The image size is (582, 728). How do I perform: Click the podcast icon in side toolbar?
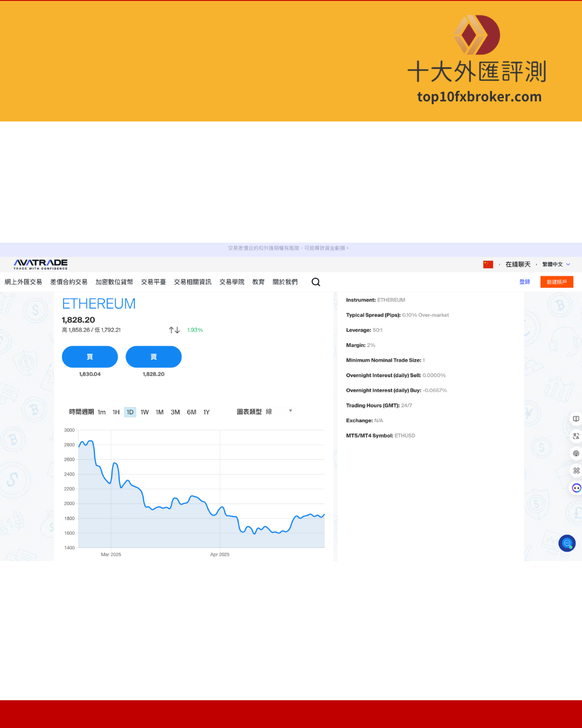click(x=576, y=454)
